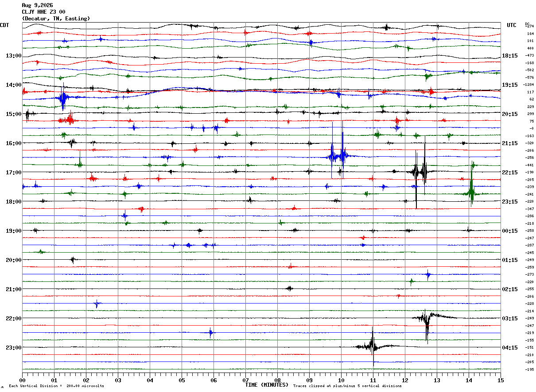536x392 pixels.
Task: Click the 18:15 UTC time label
Action: click(x=509, y=56)
